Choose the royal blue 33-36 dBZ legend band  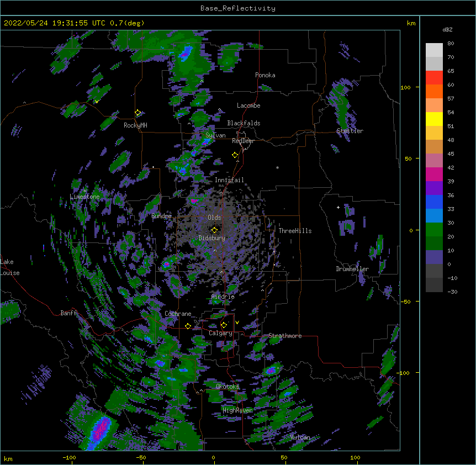434,202
